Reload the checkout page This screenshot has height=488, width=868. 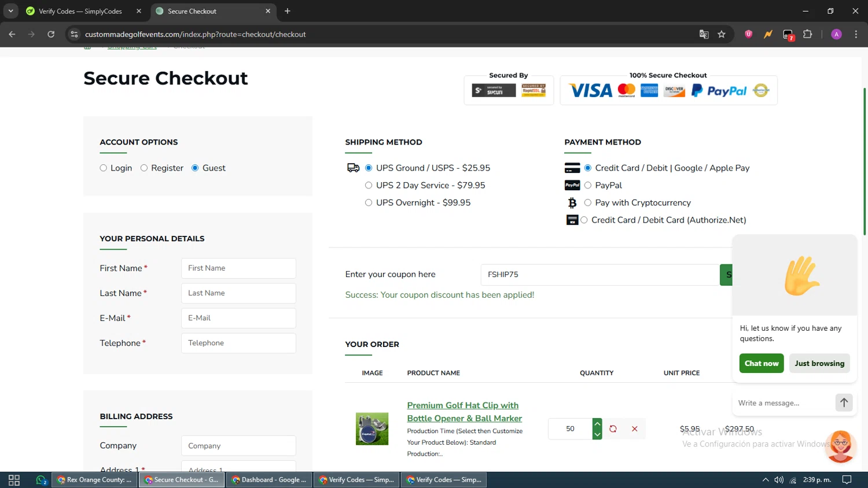pyautogui.click(x=51, y=34)
